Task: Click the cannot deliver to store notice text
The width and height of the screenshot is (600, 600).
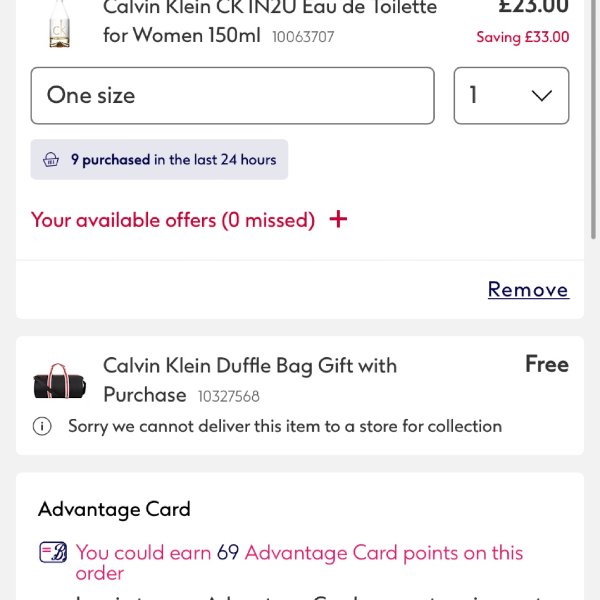Action: 285,427
